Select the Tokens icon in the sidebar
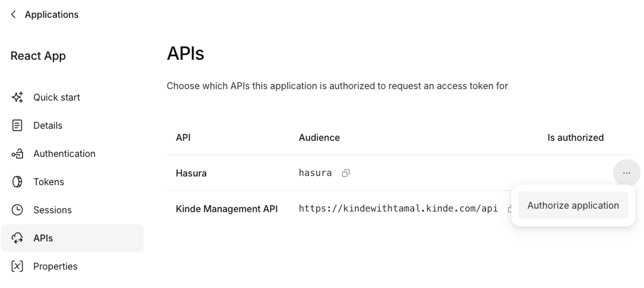The height and width of the screenshot is (288, 644). [17, 182]
